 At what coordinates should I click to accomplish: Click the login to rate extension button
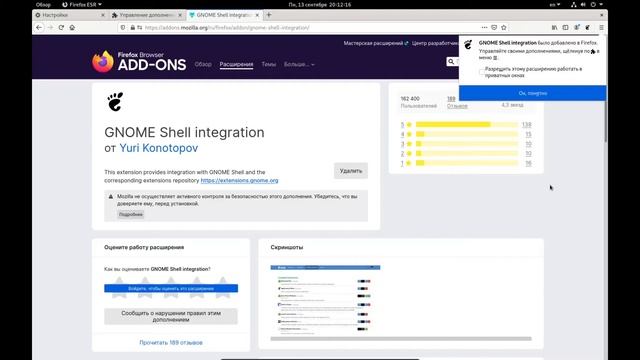click(171, 288)
